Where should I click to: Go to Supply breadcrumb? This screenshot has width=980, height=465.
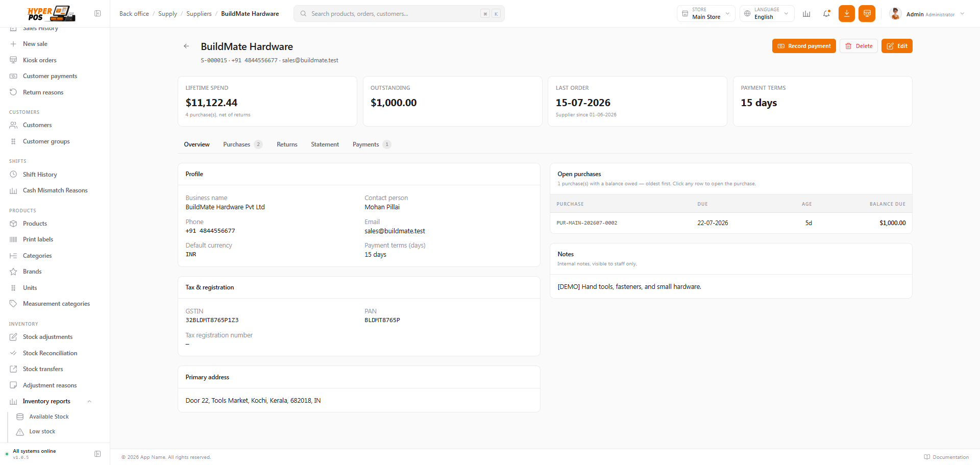click(x=167, y=14)
